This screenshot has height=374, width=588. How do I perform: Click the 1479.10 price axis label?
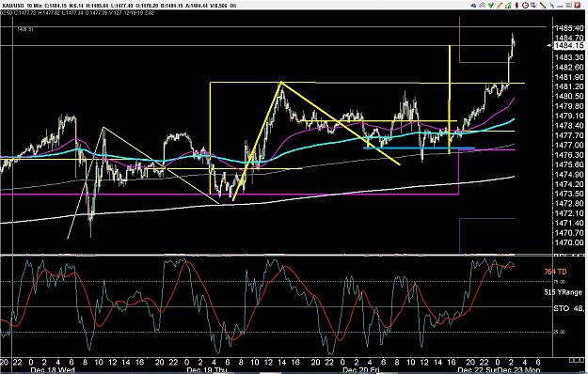[x=569, y=117]
